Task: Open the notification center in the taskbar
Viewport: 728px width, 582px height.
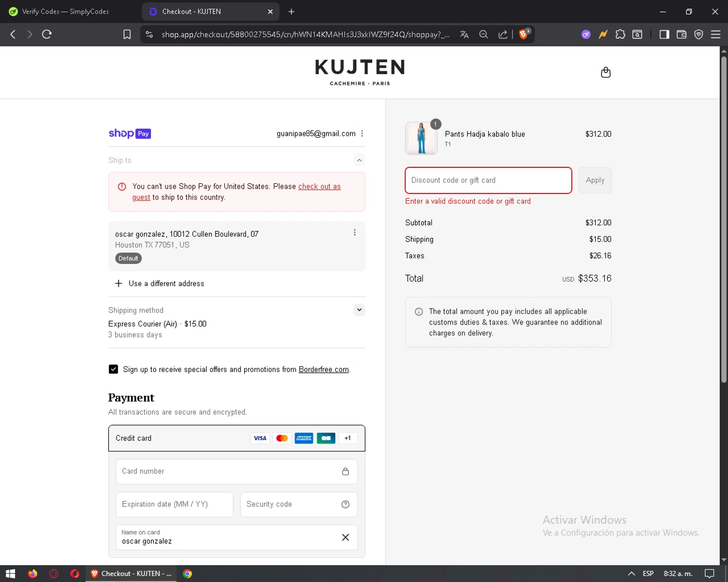Action: pyautogui.click(x=710, y=574)
